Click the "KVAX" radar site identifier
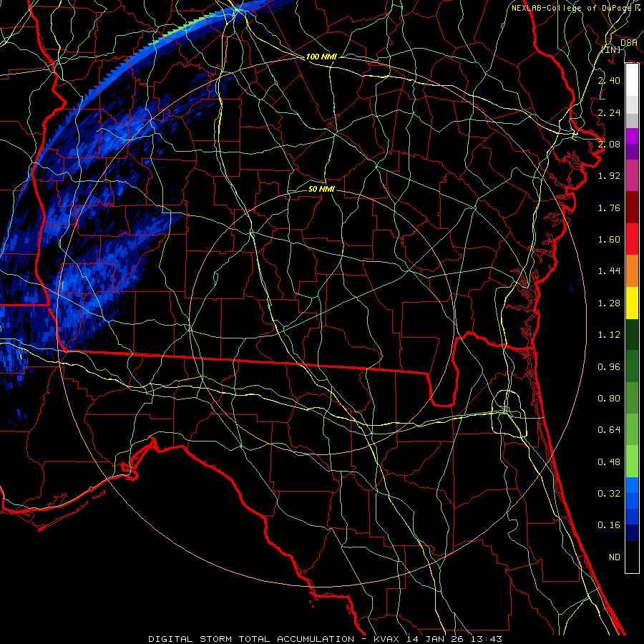This screenshot has height=644, width=644. pos(387,639)
